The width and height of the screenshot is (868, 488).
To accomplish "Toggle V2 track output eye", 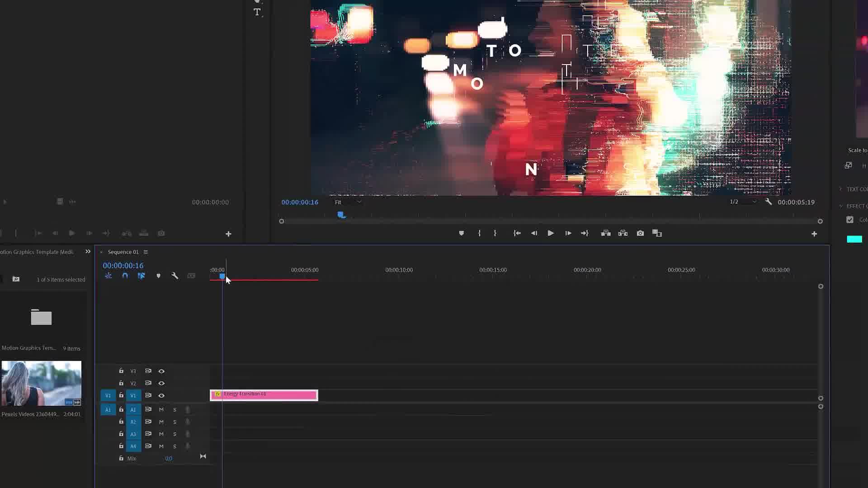I will tap(161, 383).
